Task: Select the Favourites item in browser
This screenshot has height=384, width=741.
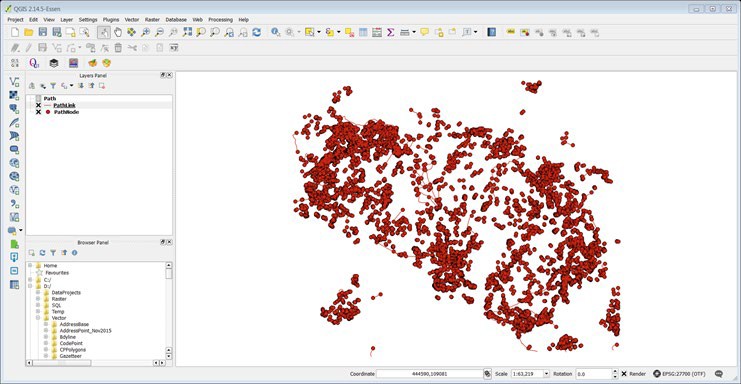Action: click(x=57, y=273)
